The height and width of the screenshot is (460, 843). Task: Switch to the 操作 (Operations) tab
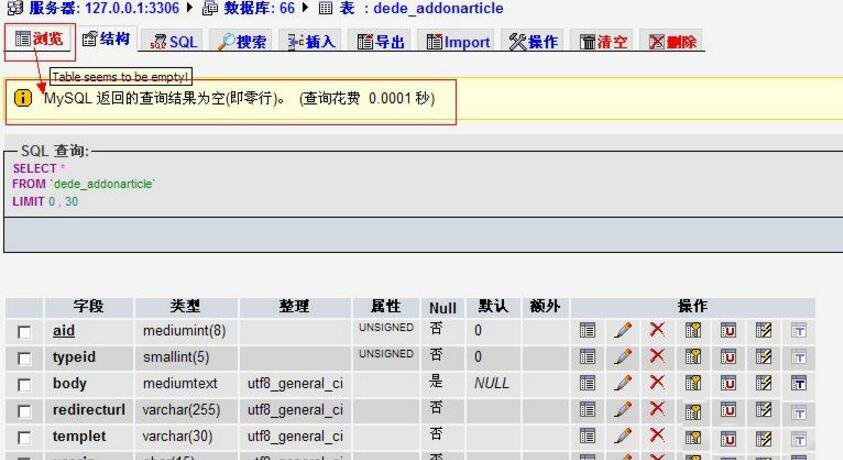pos(534,41)
